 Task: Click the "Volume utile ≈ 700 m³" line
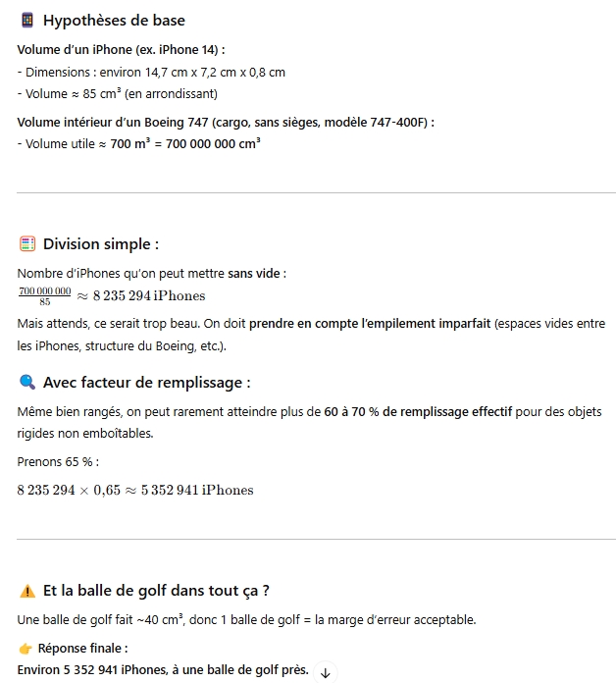139,143
